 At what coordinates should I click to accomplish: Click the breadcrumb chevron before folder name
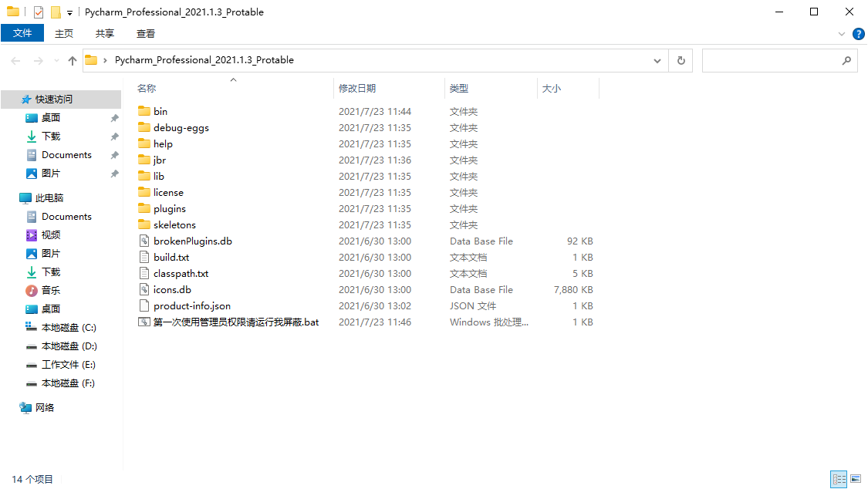click(105, 60)
